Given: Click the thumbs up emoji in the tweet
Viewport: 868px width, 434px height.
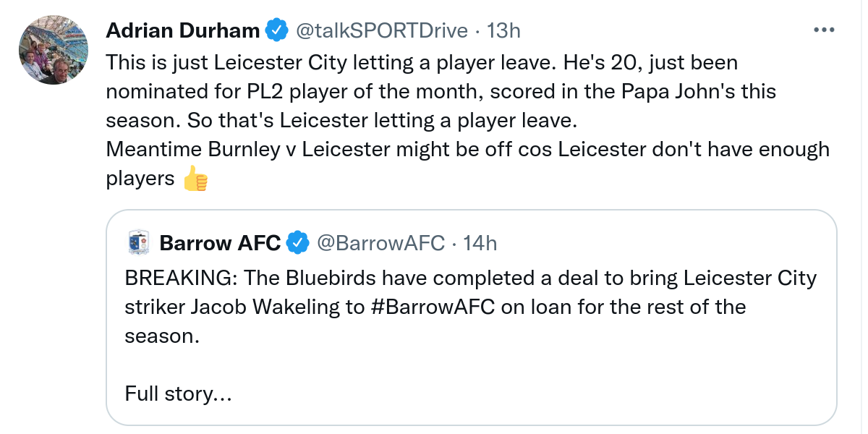Looking at the screenshot, I should 195,179.
